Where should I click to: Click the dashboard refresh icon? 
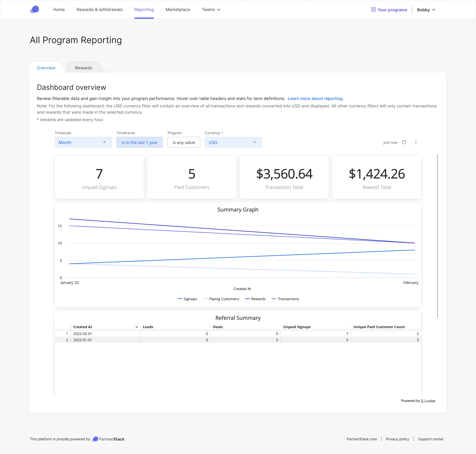pyautogui.click(x=404, y=142)
